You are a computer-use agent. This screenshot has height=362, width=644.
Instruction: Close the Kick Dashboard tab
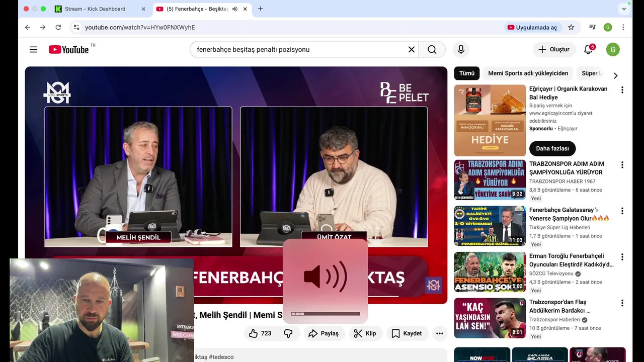pyautogui.click(x=143, y=9)
